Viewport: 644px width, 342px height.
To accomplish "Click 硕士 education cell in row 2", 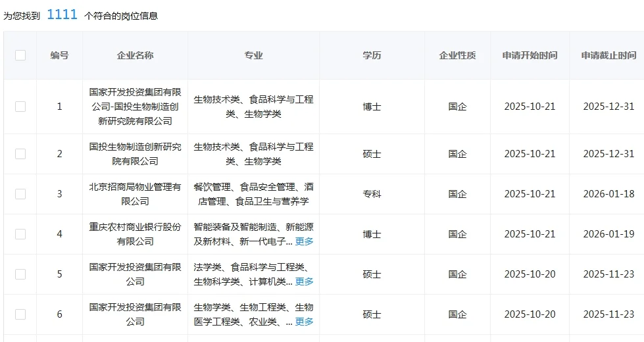I will 372,154.
